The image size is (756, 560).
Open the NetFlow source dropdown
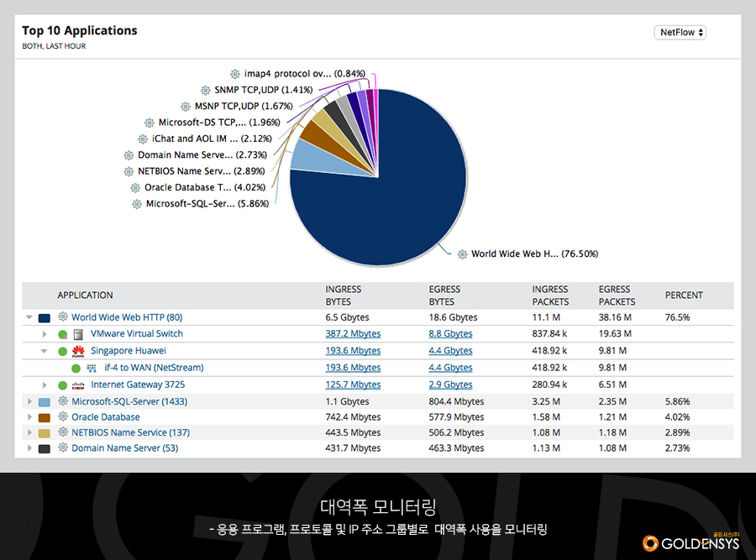[680, 32]
